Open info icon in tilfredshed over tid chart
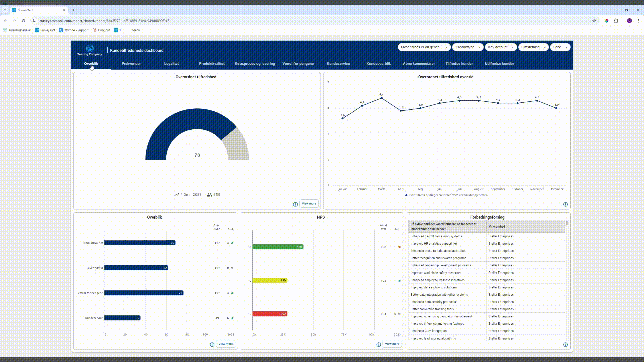Screen dimensions: 644x362 565,204
